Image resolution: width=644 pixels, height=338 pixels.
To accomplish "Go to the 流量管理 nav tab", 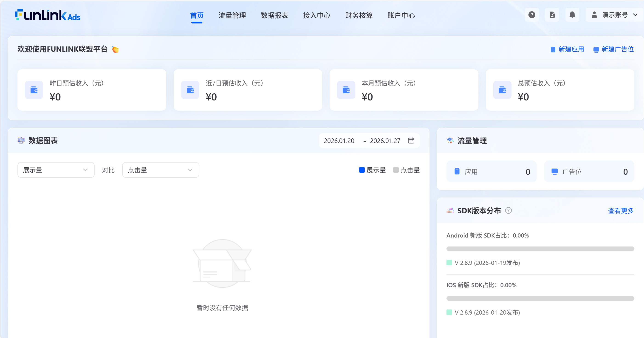I will click(x=232, y=16).
